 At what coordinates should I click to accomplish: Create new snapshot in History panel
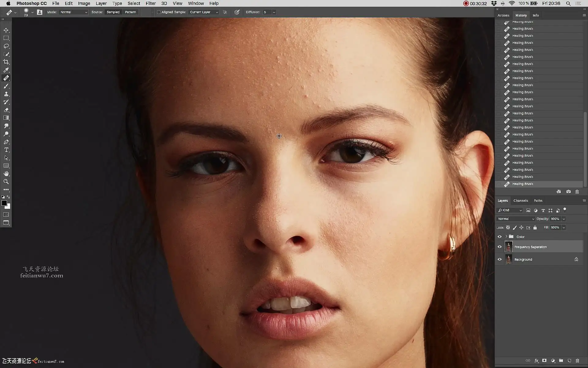[x=568, y=192]
